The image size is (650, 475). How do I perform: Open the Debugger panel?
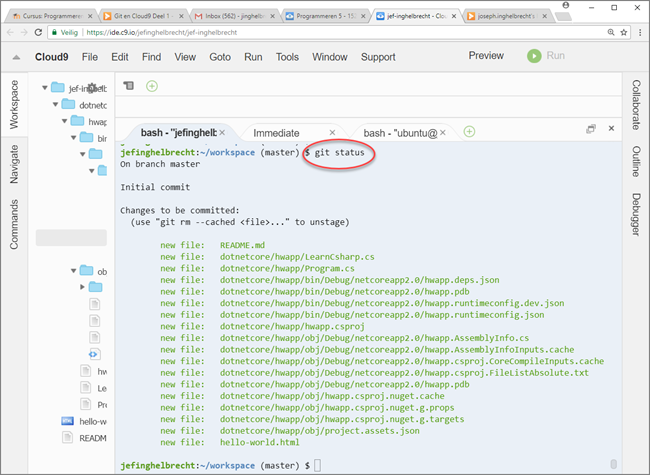636,214
